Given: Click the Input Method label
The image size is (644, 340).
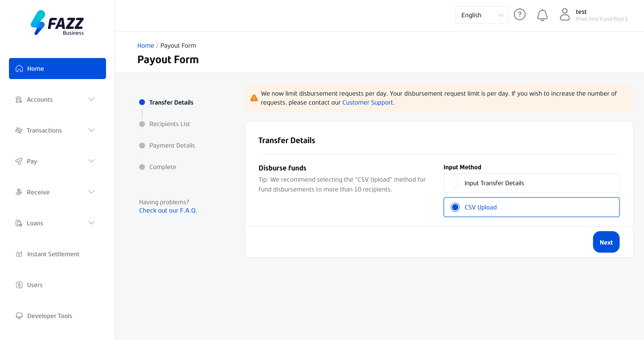Looking at the screenshot, I should click(462, 167).
